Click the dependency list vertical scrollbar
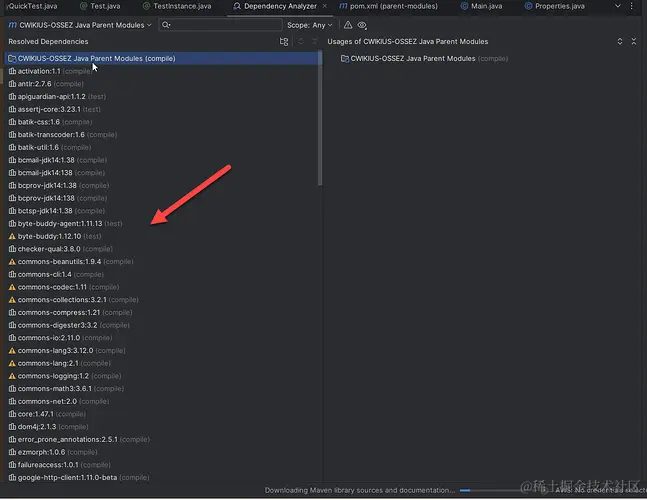The width and height of the screenshot is (647, 500). (320, 120)
